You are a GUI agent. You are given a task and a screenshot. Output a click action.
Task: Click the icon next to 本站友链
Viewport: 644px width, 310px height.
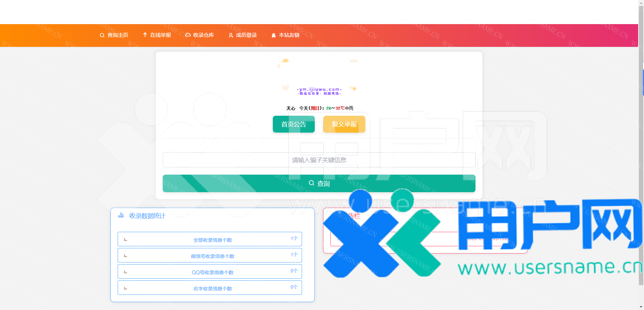click(x=273, y=35)
